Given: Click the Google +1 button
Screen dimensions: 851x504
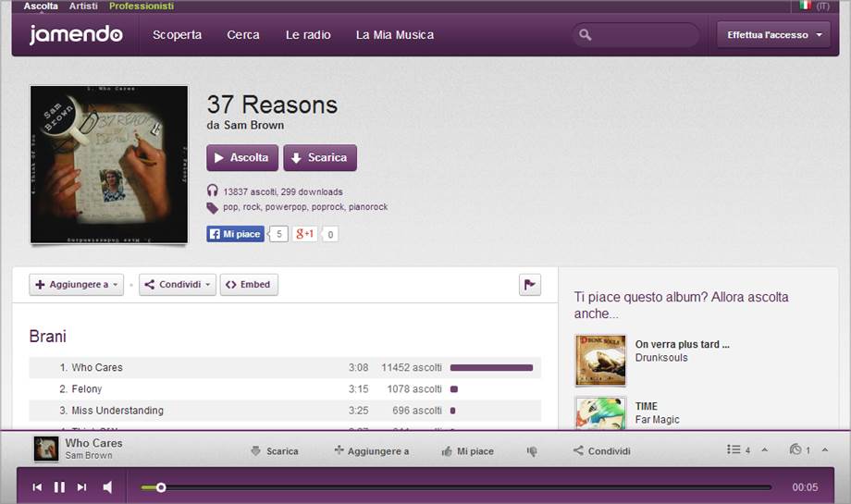Looking at the screenshot, I should click(x=305, y=234).
